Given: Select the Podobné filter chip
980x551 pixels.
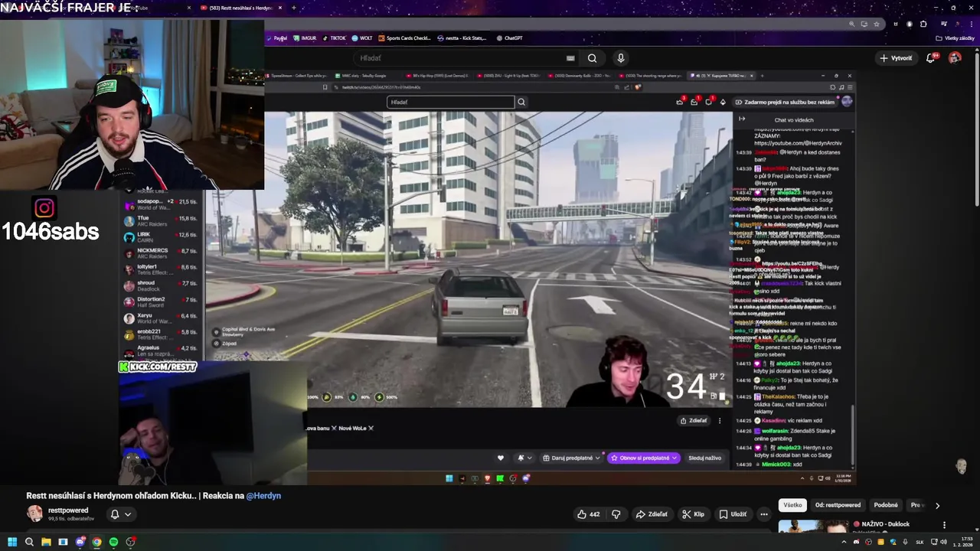Looking at the screenshot, I should click(x=886, y=505).
